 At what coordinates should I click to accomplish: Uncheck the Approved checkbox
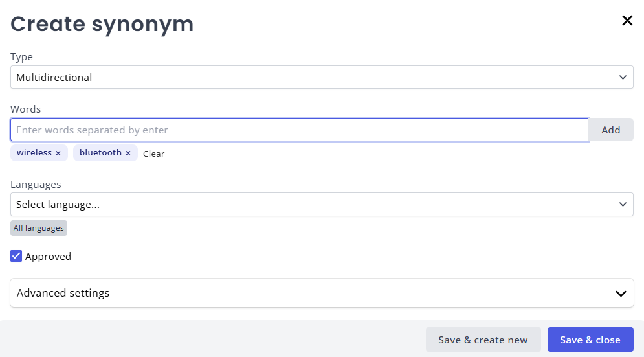coord(16,256)
